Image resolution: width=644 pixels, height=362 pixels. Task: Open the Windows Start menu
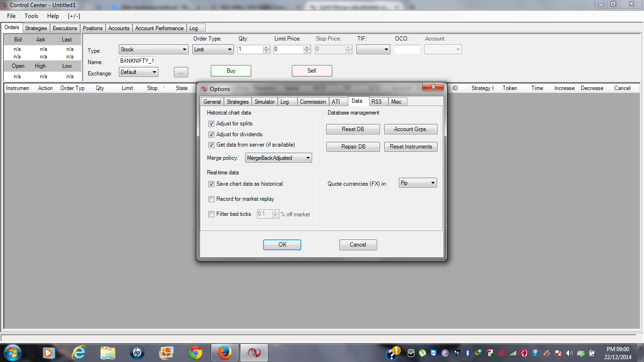(12, 353)
